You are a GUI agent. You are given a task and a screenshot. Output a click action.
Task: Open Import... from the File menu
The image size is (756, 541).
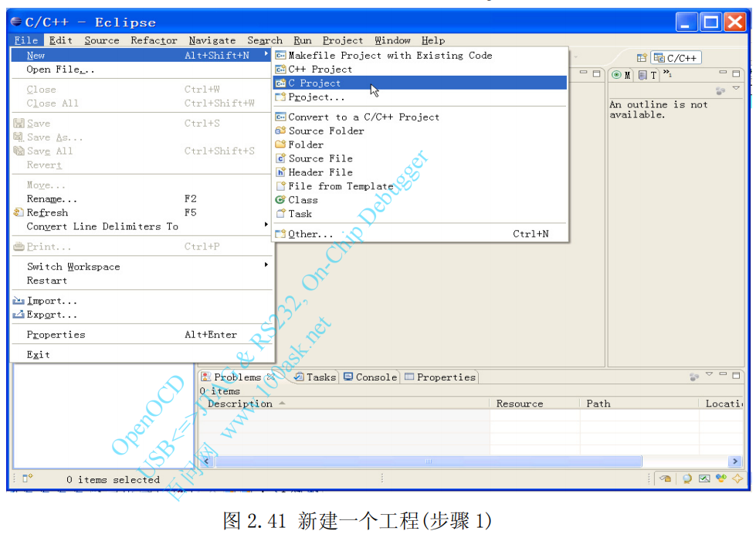tap(142, 301)
